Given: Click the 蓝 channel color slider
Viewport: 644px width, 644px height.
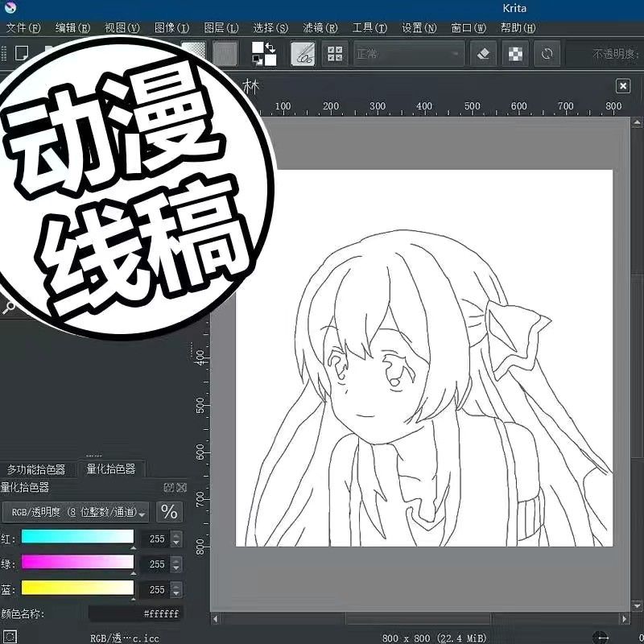Looking at the screenshot, I should click(77, 588).
